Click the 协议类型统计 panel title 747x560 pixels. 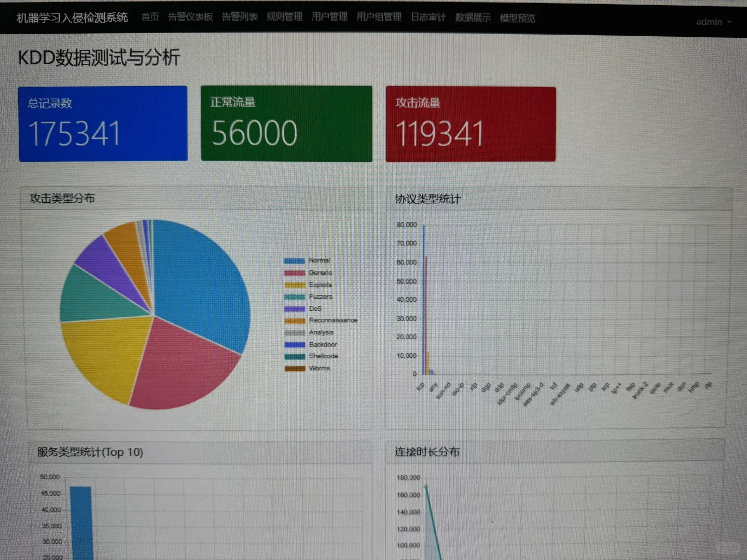click(x=428, y=199)
